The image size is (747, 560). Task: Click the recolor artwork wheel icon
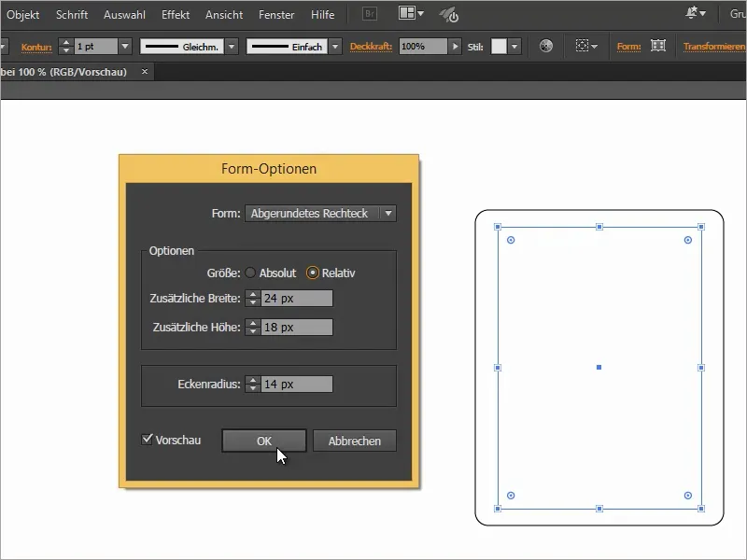[546, 46]
